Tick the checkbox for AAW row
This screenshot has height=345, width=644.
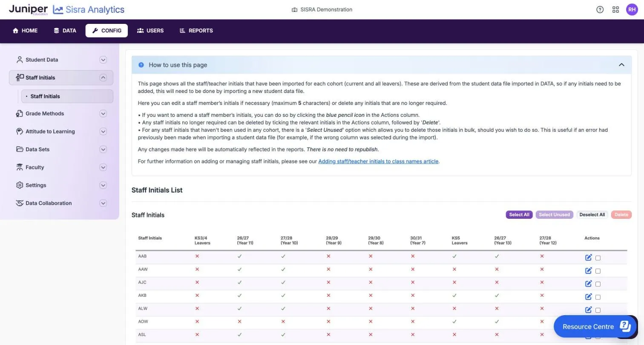598,271
